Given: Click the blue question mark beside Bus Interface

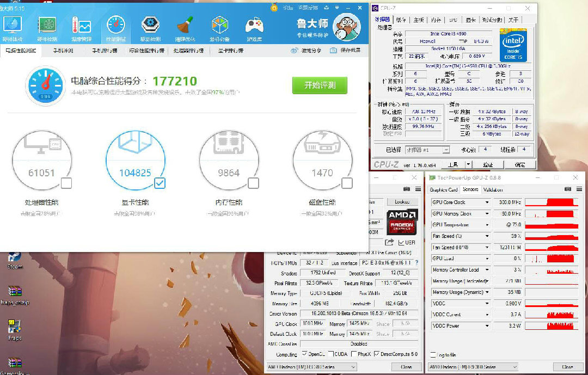Looking at the screenshot, I should pos(416,263).
